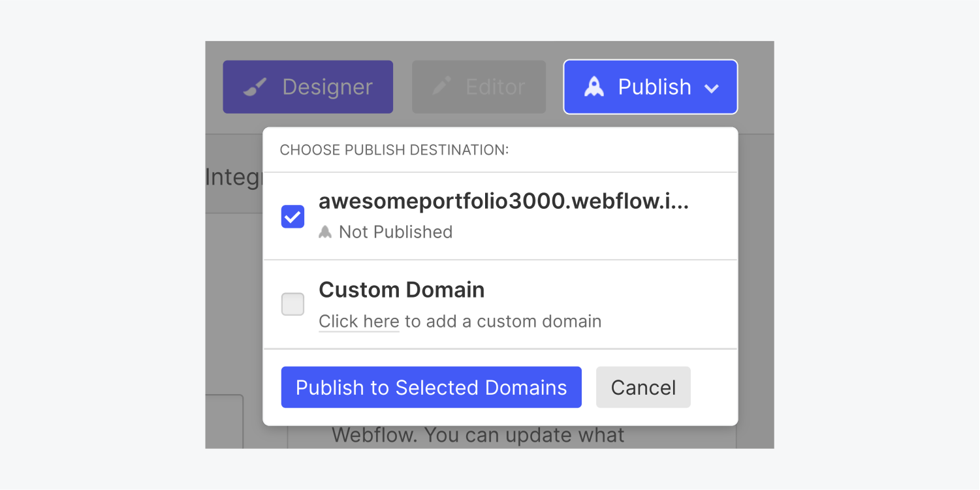Open the Editor mode
The image size is (980, 490).
pyautogui.click(x=479, y=85)
